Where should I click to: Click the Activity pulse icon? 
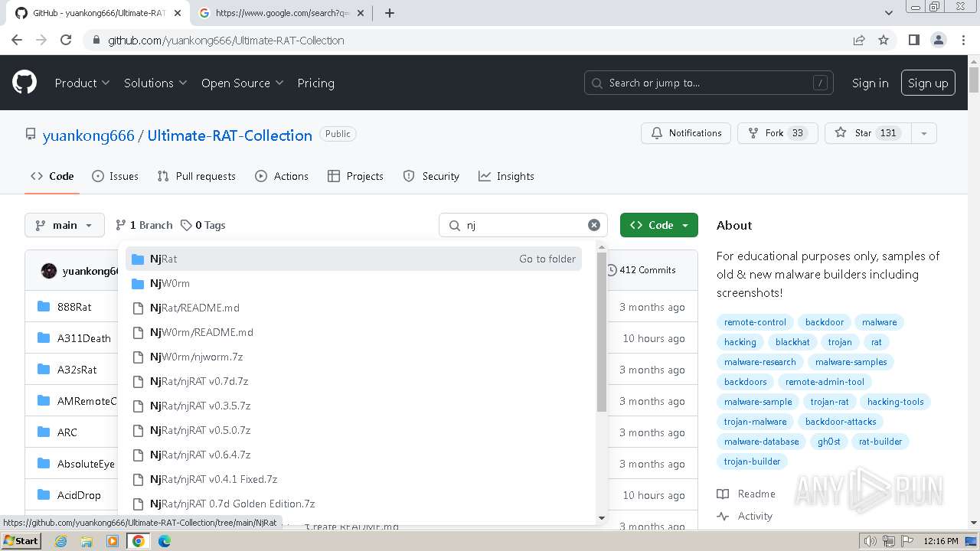coord(723,516)
